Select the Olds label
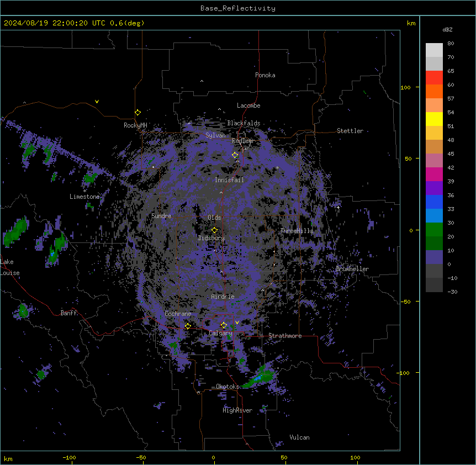Screen dimensions: 476x465 (x=214, y=218)
